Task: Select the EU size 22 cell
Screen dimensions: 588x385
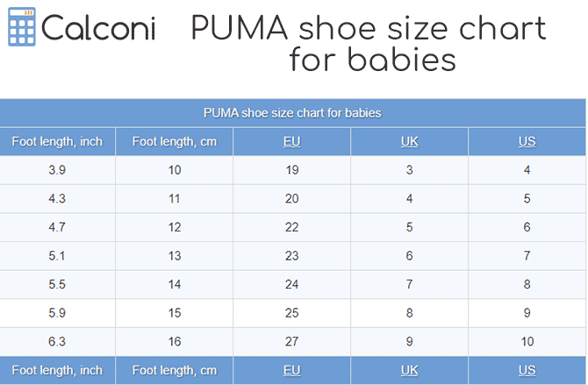Action: point(292,227)
